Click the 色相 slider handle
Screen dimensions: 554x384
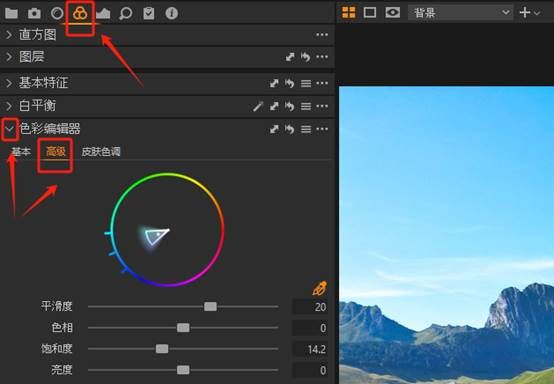pyautogui.click(x=183, y=328)
